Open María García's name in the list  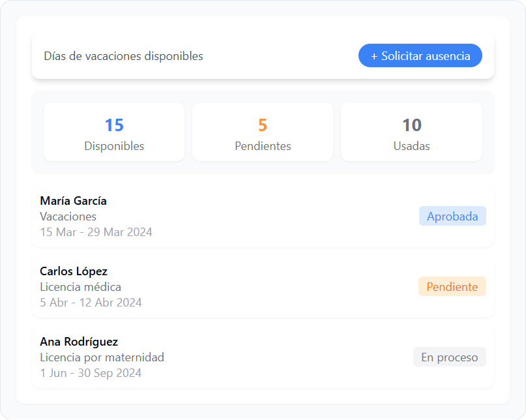(x=73, y=201)
